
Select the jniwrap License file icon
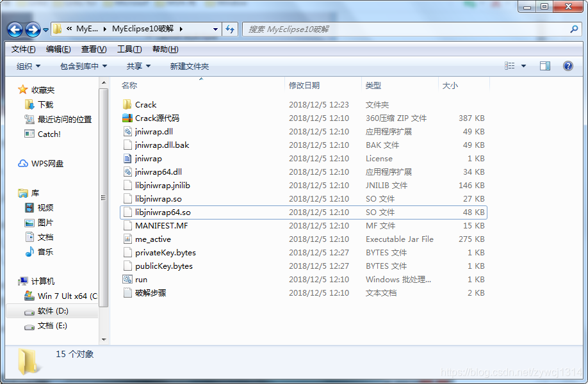[127, 159]
